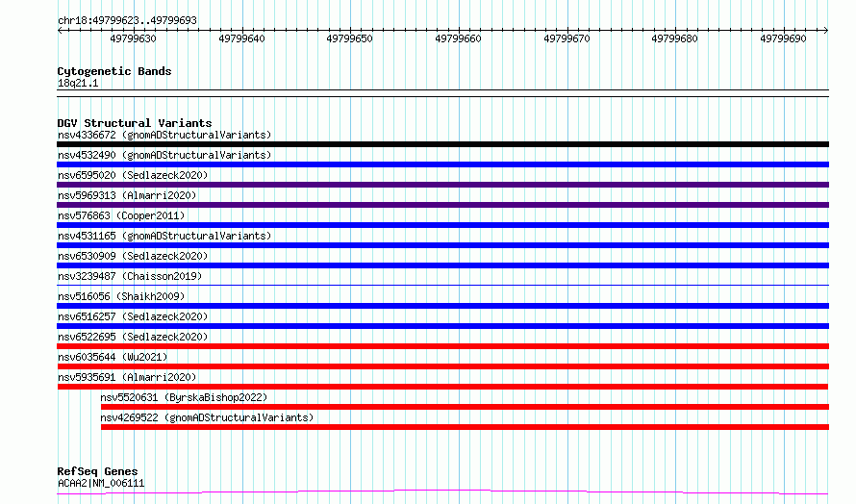Open variant nsv4531165 label
This screenshot has height=504, width=856.
[x=164, y=236]
